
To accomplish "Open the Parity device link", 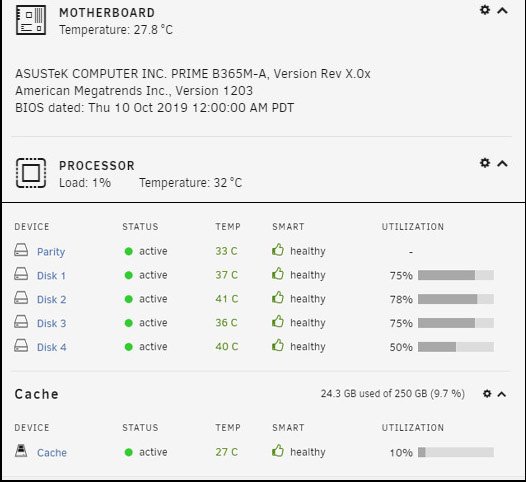I will point(51,252).
